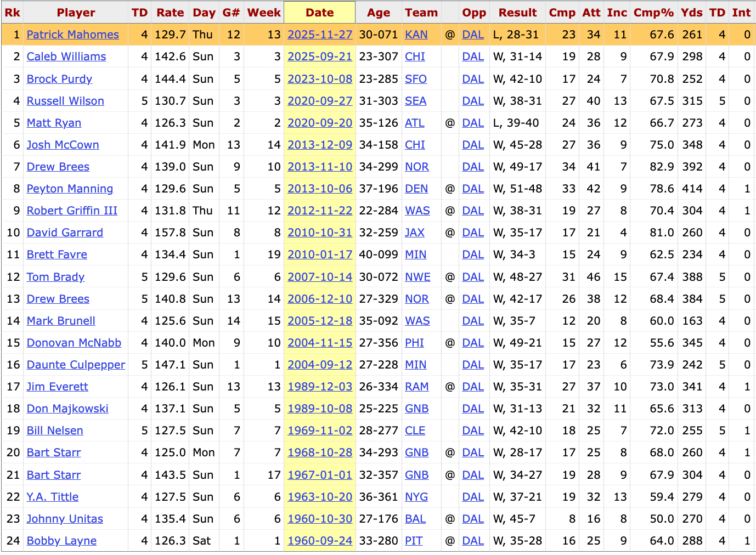This screenshot has height=555, width=756.
Task: Sort by Team column header
Action: (x=421, y=13)
